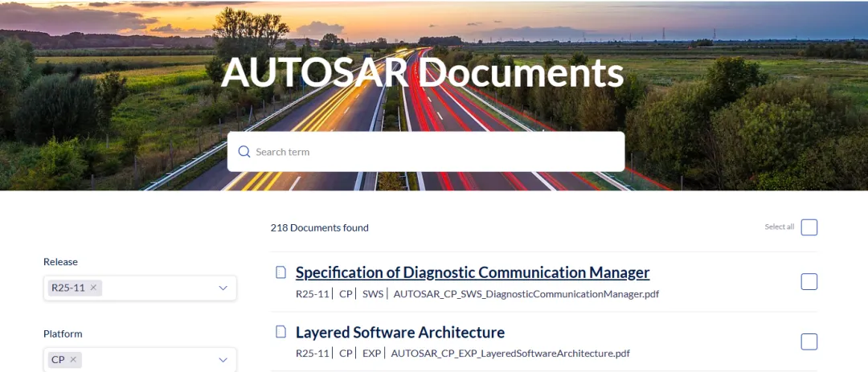Image resolution: width=868 pixels, height=372 pixels.
Task: Click the AUTOSAR_CP_SWS_DiagnosticCommunicationManager.pdf filename
Action: (x=526, y=294)
